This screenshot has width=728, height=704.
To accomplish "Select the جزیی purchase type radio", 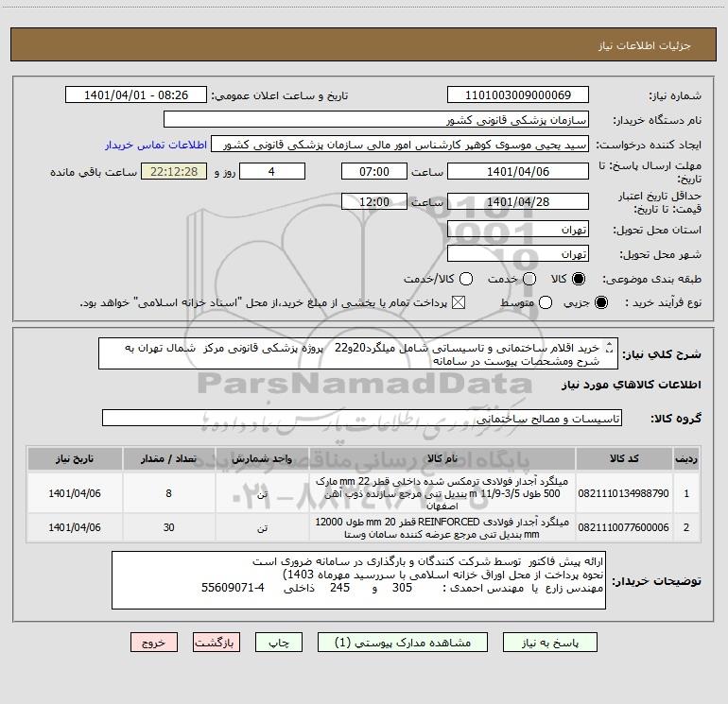I will (601, 302).
